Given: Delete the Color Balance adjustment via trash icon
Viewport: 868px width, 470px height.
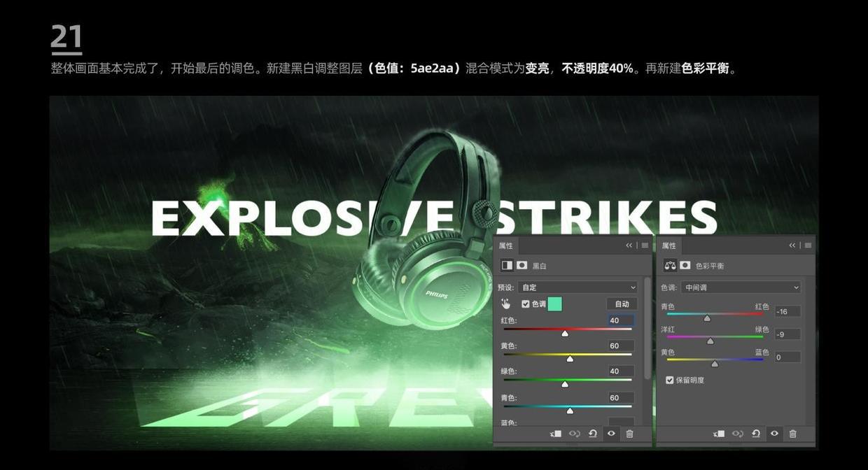Looking at the screenshot, I should coord(792,433).
